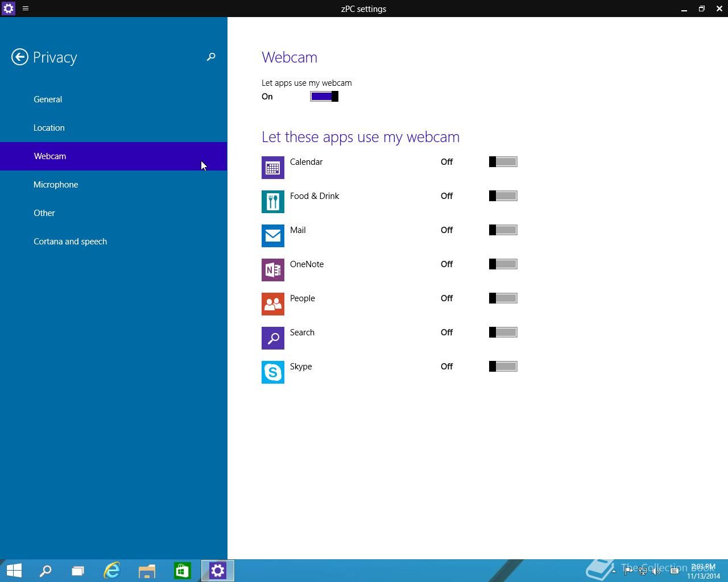728x582 pixels.
Task: Enable webcam for Skype
Action: [503, 367]
